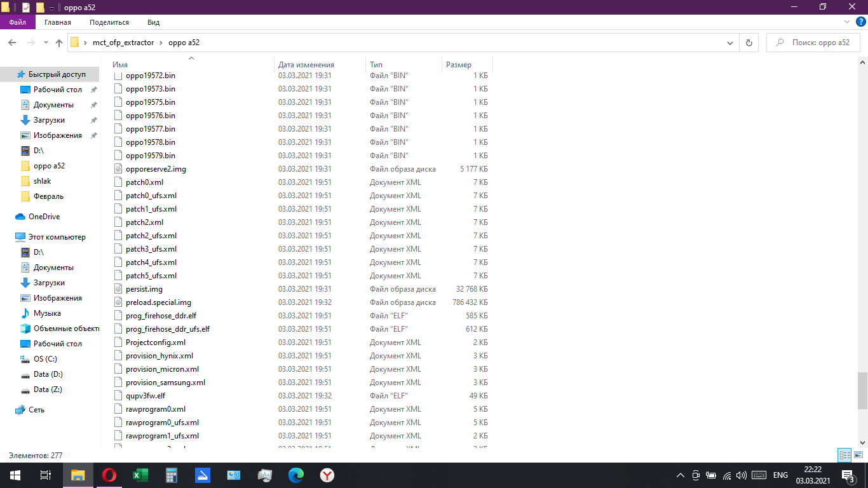
Task: Switch to the Вид ribbon tab
Action: click(153, 22)
